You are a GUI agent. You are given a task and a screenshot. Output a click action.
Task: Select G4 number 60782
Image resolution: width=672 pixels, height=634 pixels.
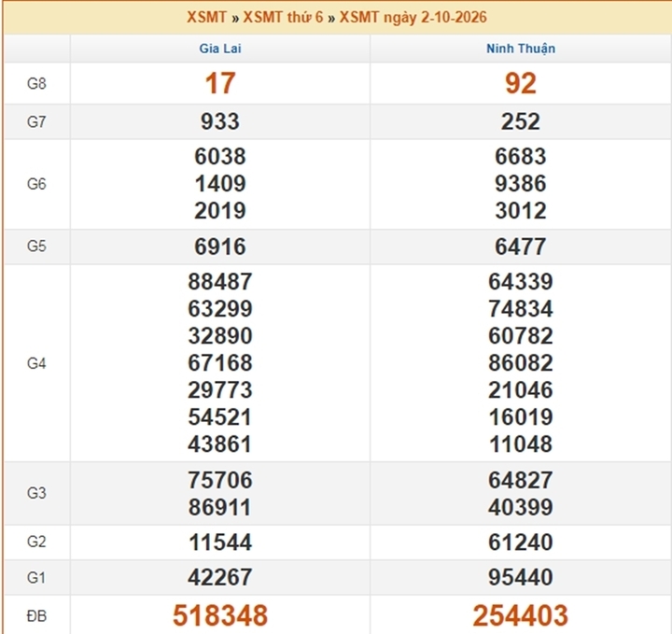(521, 335)
